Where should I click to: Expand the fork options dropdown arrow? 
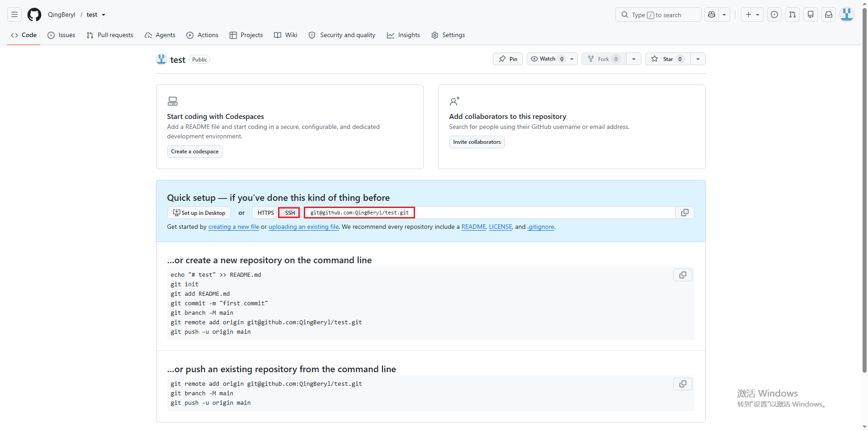[x=634, y=59]
